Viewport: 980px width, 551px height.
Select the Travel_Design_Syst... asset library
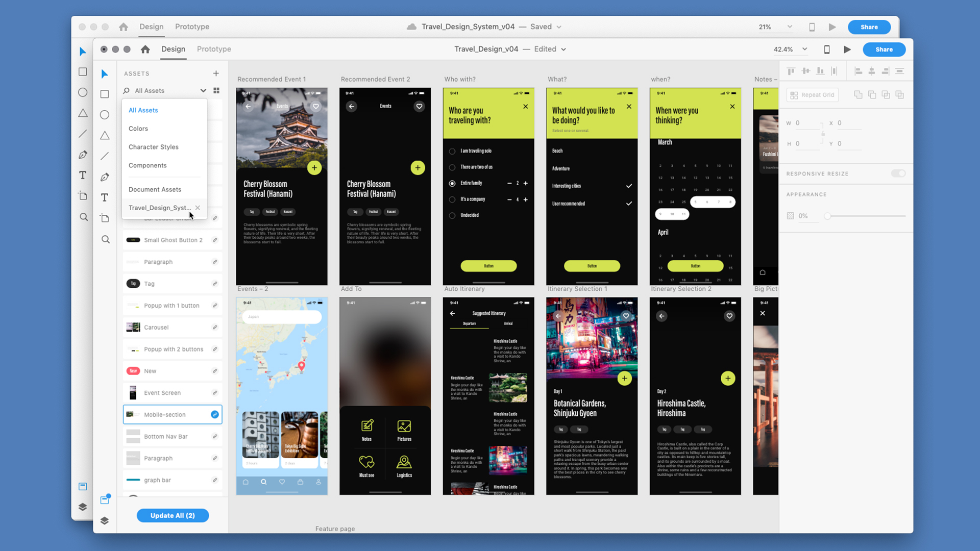[x=160, y=207]
